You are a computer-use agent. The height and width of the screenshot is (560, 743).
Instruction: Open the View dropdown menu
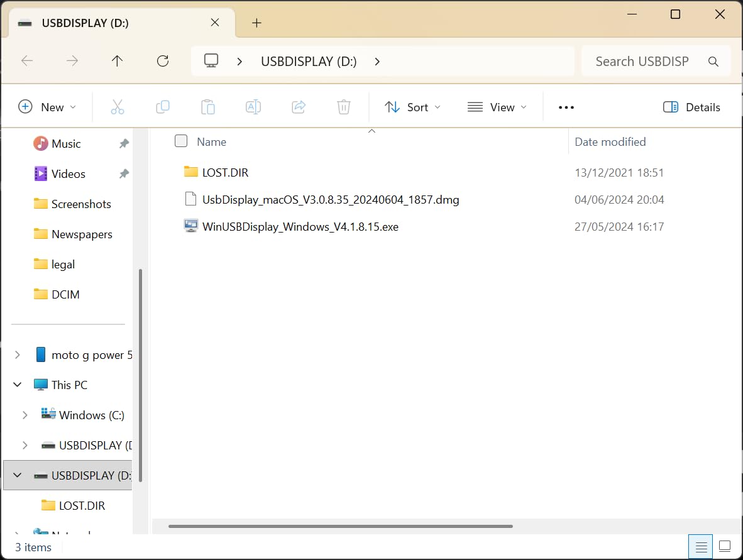pos(497,107)
